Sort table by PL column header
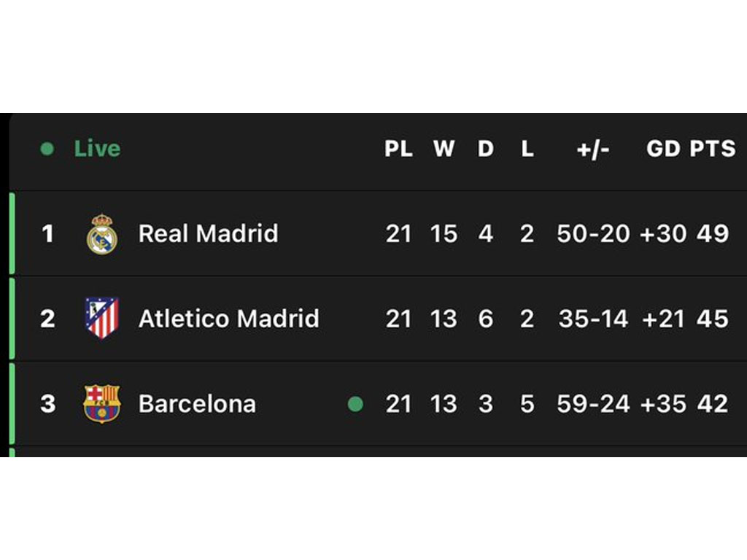Image resolution: width=747 pixels, height=560 pixels. pos(398,149)
